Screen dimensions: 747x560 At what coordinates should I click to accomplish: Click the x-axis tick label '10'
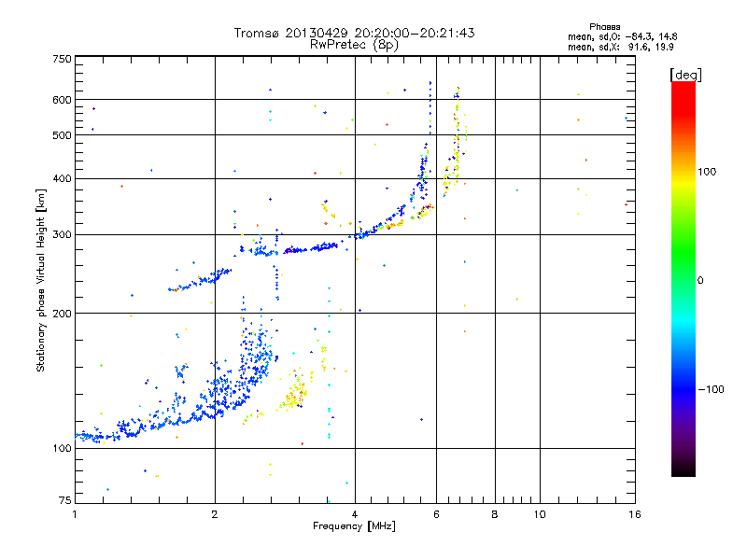(540, 514)
